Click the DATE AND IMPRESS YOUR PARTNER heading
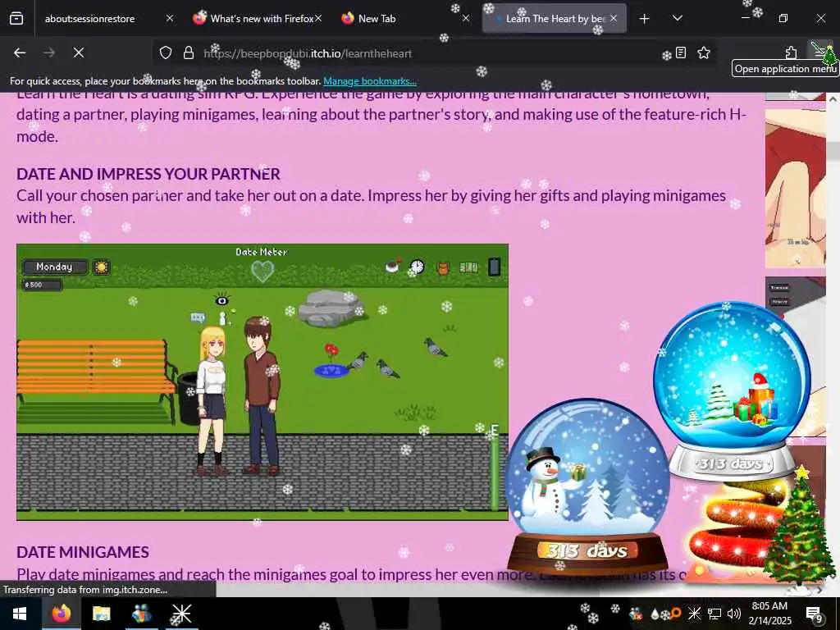The height and width of the screenshot is (630, 840). coord(148,174)
